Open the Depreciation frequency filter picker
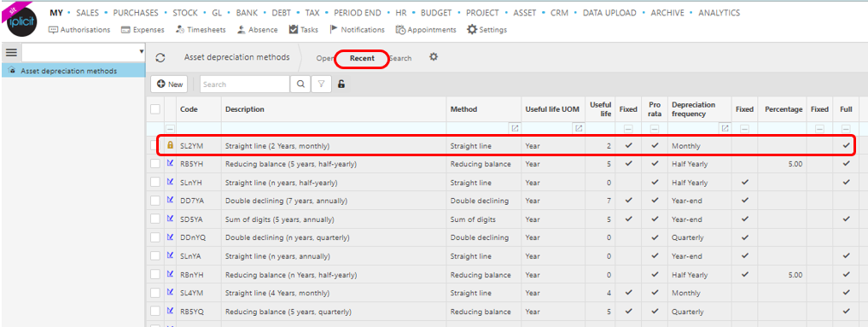Viewport: 868px width, 327px height. tap(725, 128)
